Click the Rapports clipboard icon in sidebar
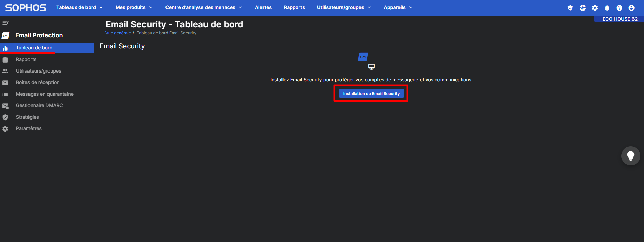The width and height of the screenshot is (644, 242). point(5,60)
